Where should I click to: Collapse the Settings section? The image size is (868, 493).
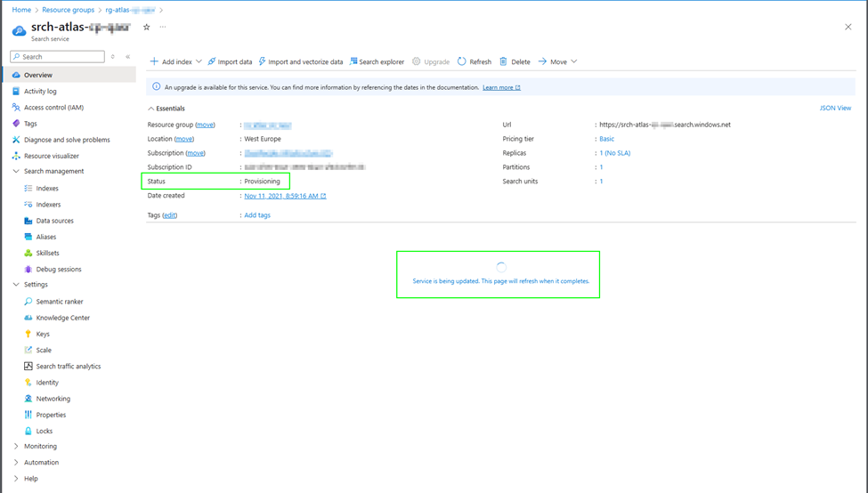click(x=16, y=285)
